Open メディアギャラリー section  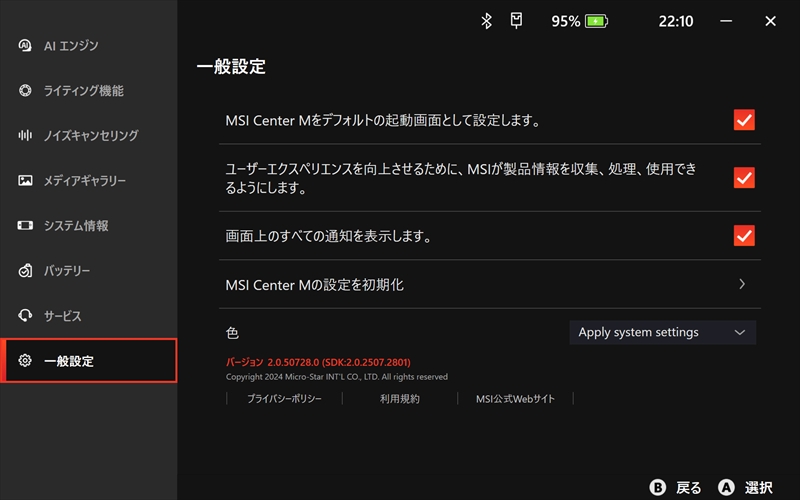85,180
